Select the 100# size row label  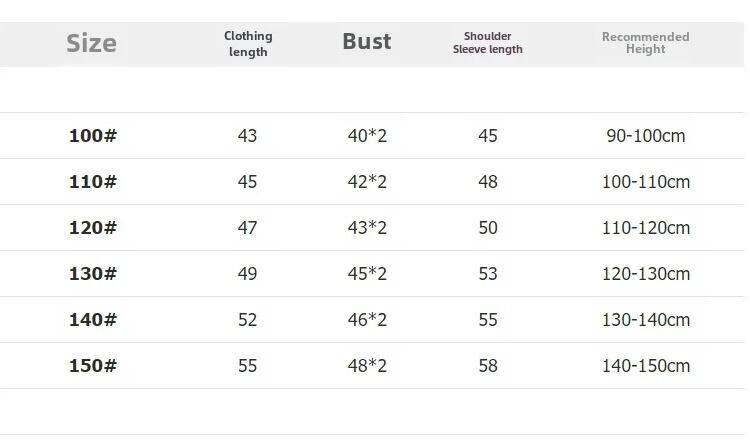pyautogui.click(x=93, y=136)
